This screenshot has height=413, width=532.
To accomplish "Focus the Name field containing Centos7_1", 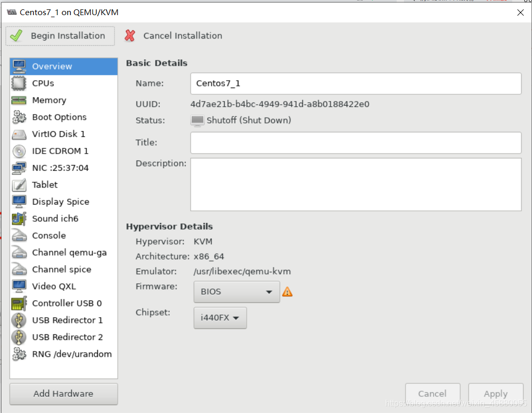I will [x=356, y=83].
